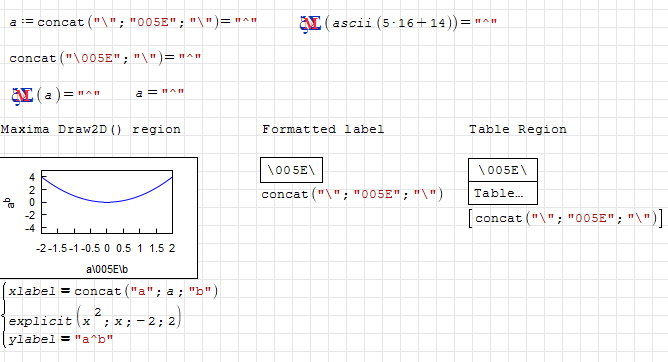Select the a := concat definition region
Viewport: 668px width, 362px height.
pos(133,22)
